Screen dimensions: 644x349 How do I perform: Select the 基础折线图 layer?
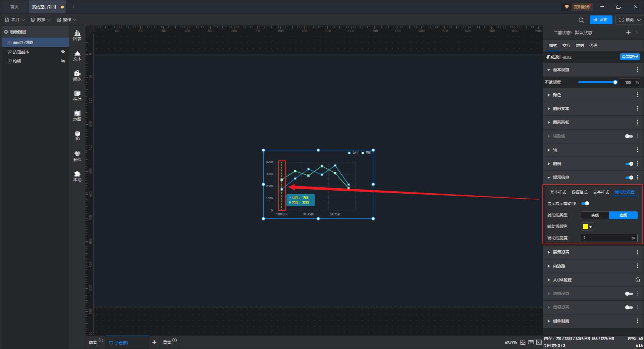point(35,42)
